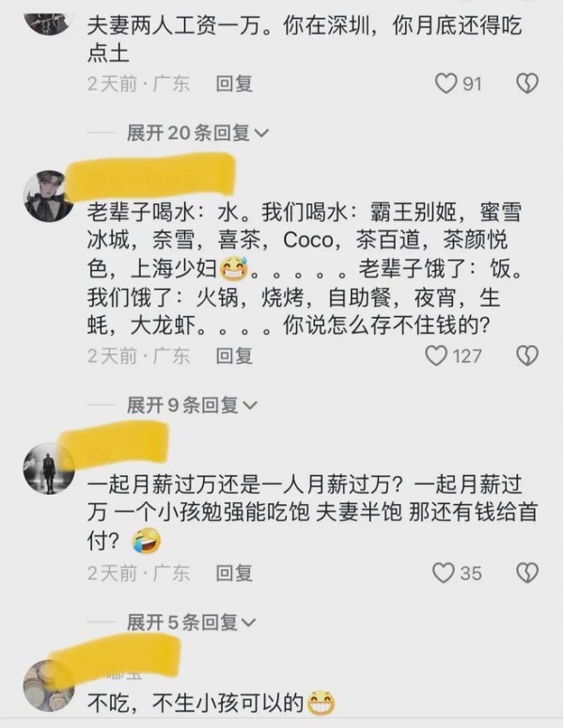This screenshot has height=728, width=564.
Task: Dislike the 一起月薪过万 comment
Action: (527, 573)
